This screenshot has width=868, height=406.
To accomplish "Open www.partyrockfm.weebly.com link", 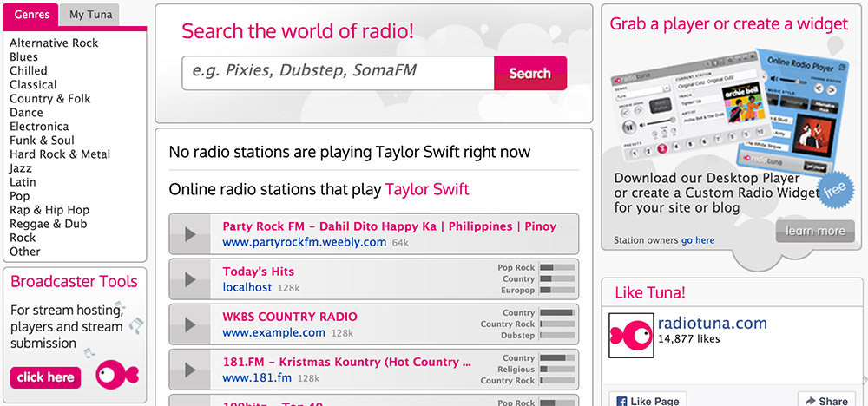I will pos(305,242).
